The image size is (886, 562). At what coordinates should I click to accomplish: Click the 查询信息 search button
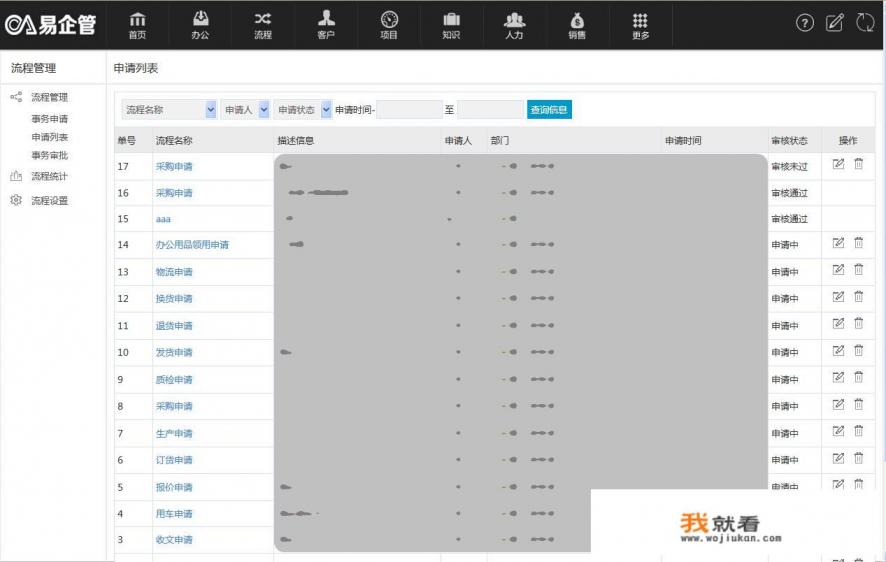point(549,110)
